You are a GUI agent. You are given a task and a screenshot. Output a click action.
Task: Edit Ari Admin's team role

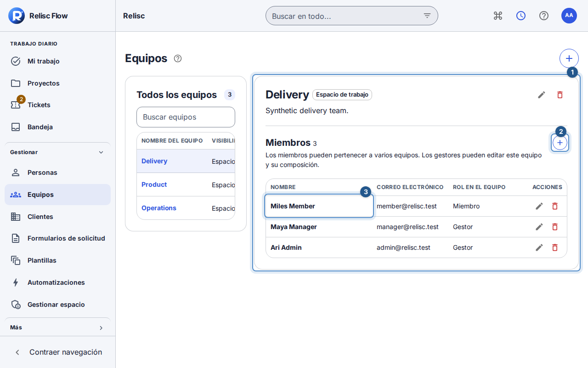coord(539,247)
